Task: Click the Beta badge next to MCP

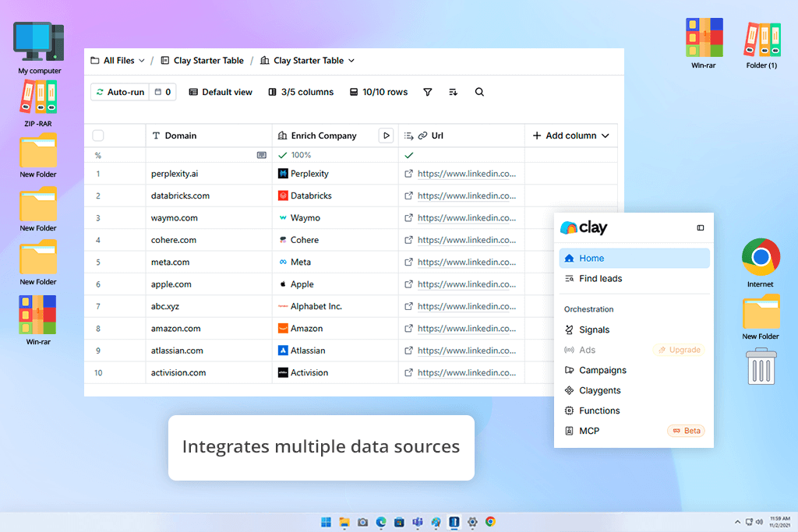Action: [686, 431]
